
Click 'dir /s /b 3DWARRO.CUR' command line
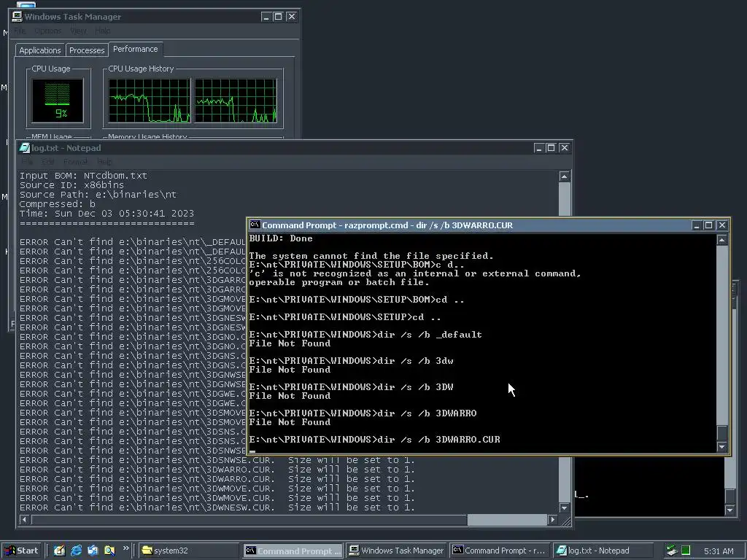[374, 440]
